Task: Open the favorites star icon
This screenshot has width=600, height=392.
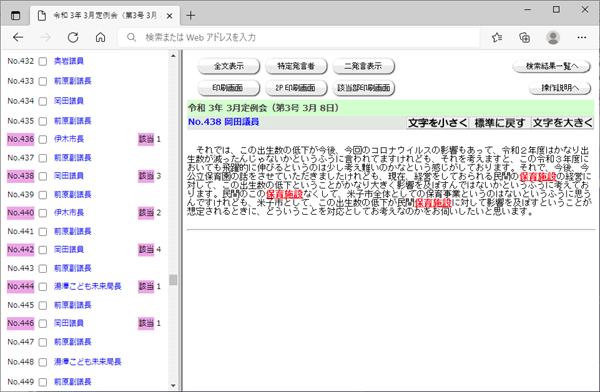Action: point(497,37)
